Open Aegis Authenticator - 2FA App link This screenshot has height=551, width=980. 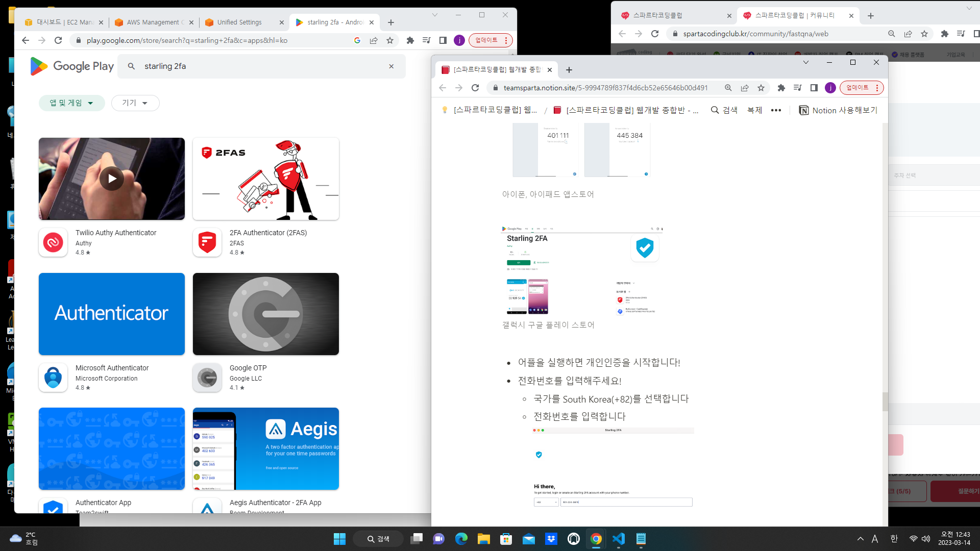tap(276, 503)
